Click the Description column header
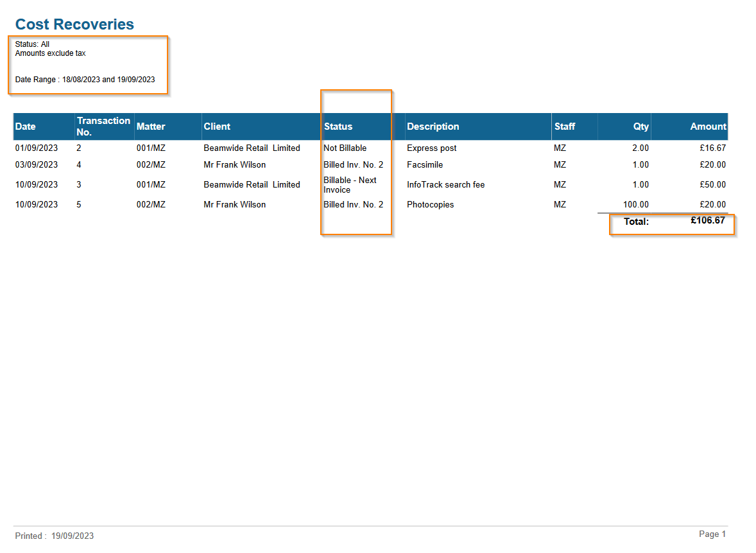Image resolution: width=756 pixels, height=553 pixels. click(433, 127)
